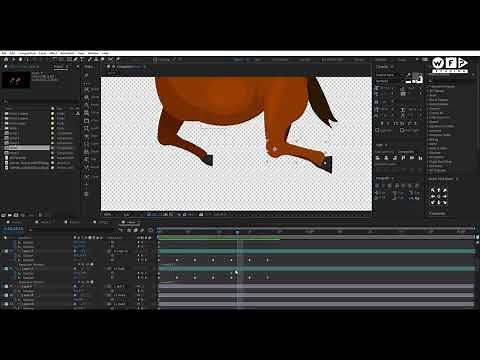Expand the Blur & Sharpen effects category
The width and height of the screenshot is (480, 360).
tap(439, 100)
